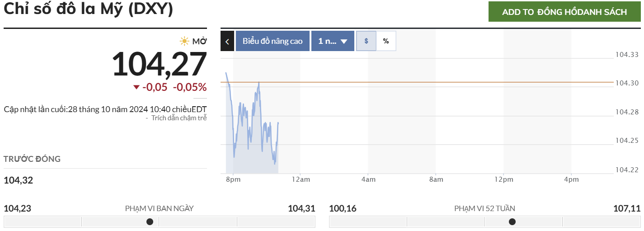Click the PHẠM VI 52 TUẦN label
The height and width of the screenshot is (231, 644).
[484, 208]
